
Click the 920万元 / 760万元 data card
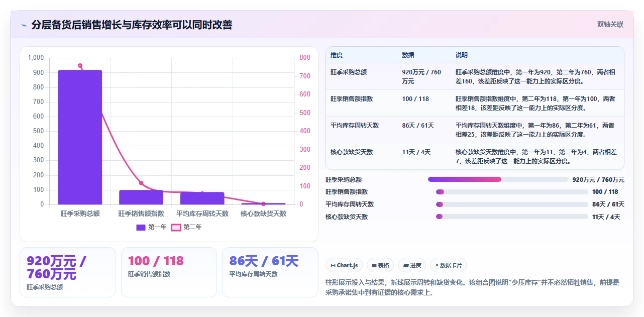[68, 272]
